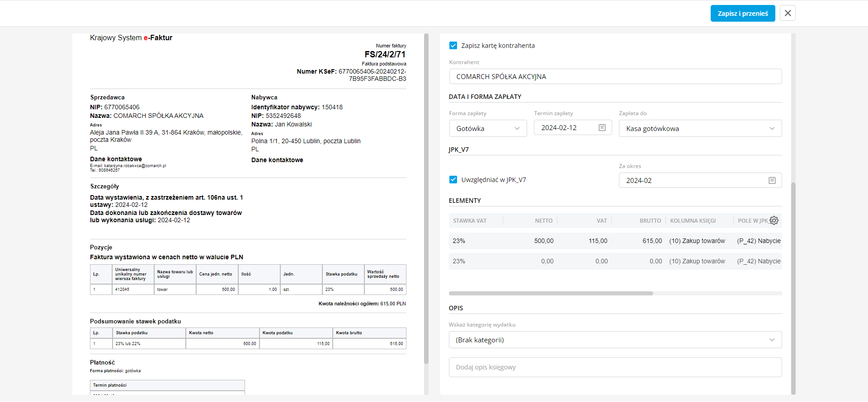Uncheck Zapisz kartę kontrahenta checkbox
The height and width of the screenshot is (402, 868).
[x=453, y=46]
